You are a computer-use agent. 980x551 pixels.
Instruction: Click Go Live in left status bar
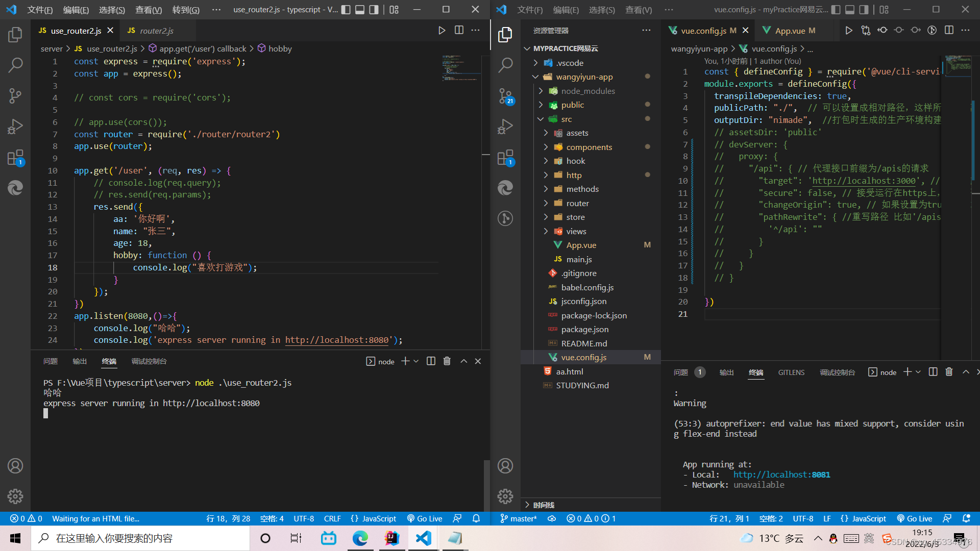pos(425,518)
